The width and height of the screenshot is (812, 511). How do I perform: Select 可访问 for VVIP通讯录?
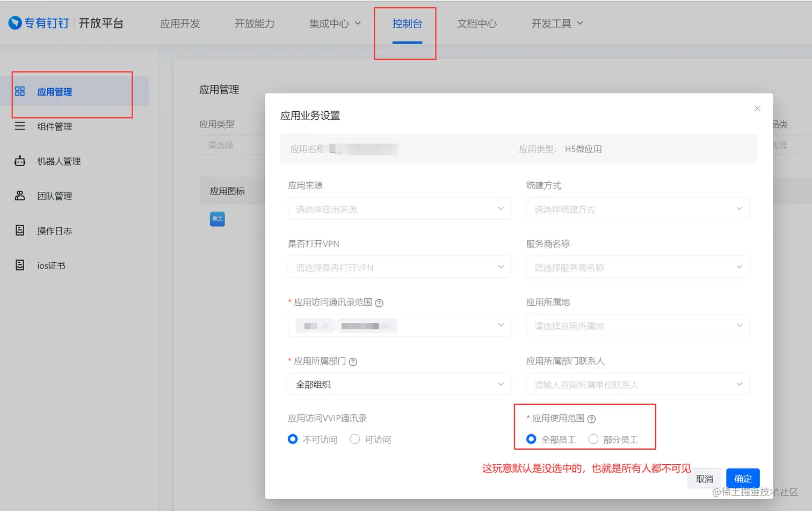[x=354, y=439]
